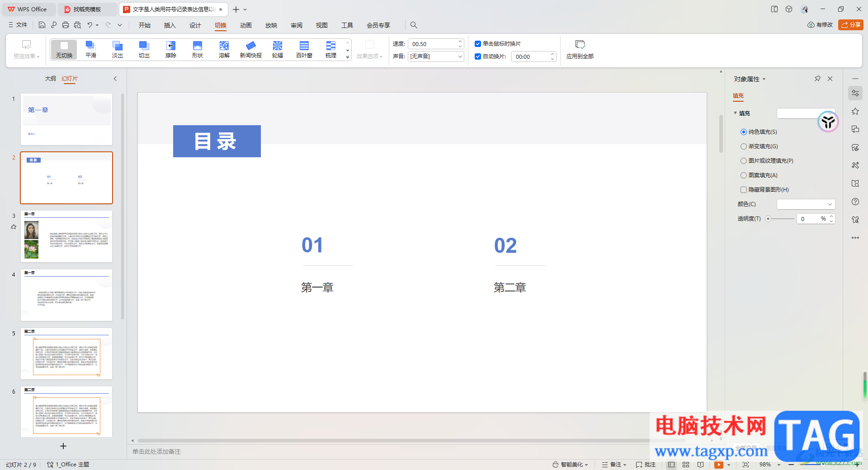Click the save icon in quick toolbar
Screen dimensions: 868x470
tap(42, 25)
